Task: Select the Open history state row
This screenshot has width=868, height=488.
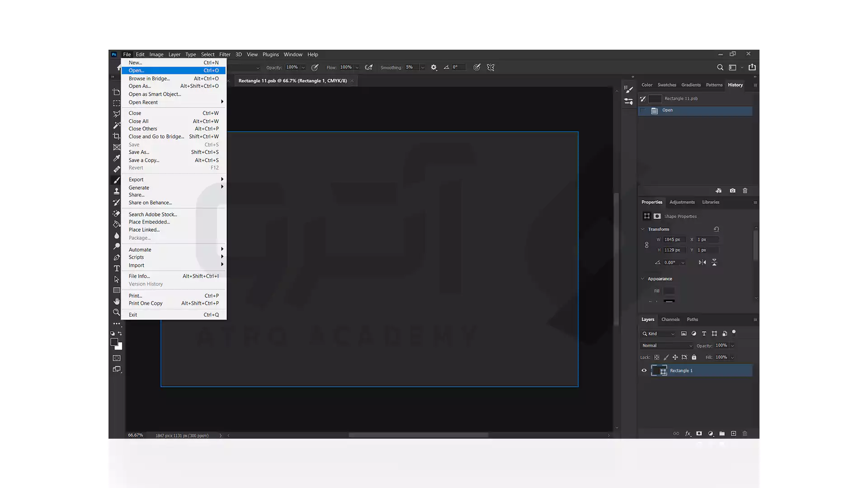Action: click(695, 111)
